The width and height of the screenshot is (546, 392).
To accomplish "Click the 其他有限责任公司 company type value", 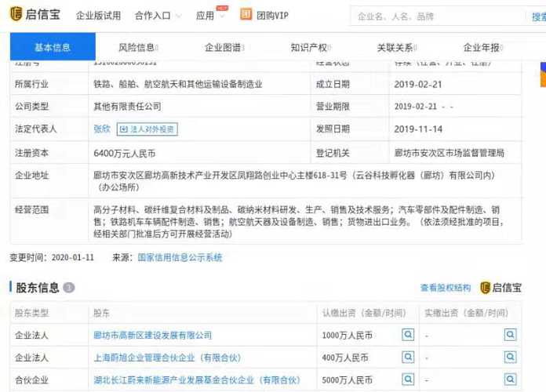I will tap(127, 107).
